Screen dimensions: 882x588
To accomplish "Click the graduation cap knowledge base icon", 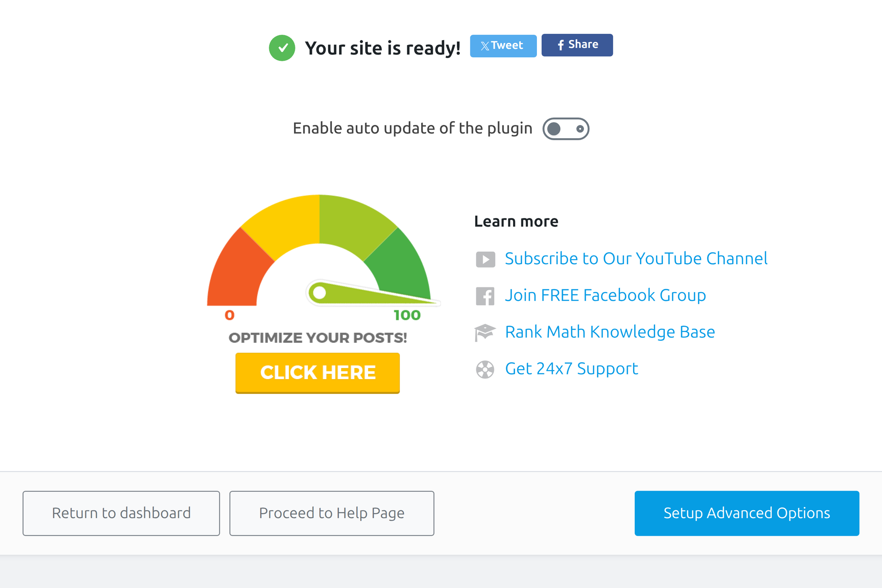I will [485, 333].
